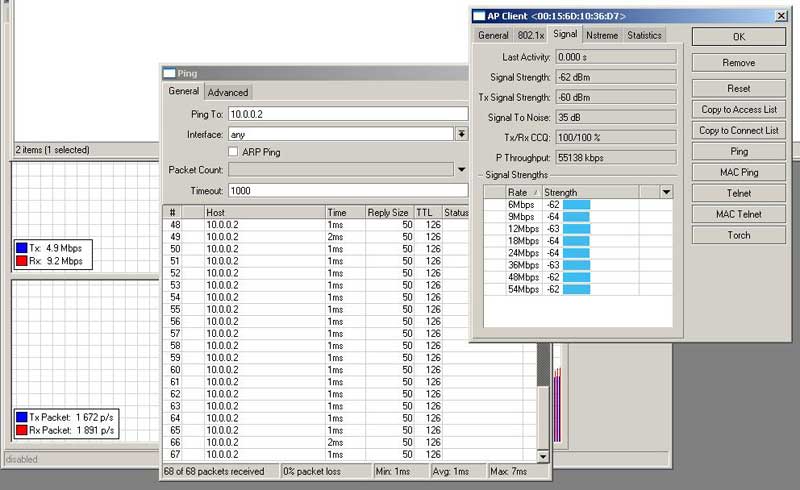
Task: Click the OK button
Action: (739, 37)
